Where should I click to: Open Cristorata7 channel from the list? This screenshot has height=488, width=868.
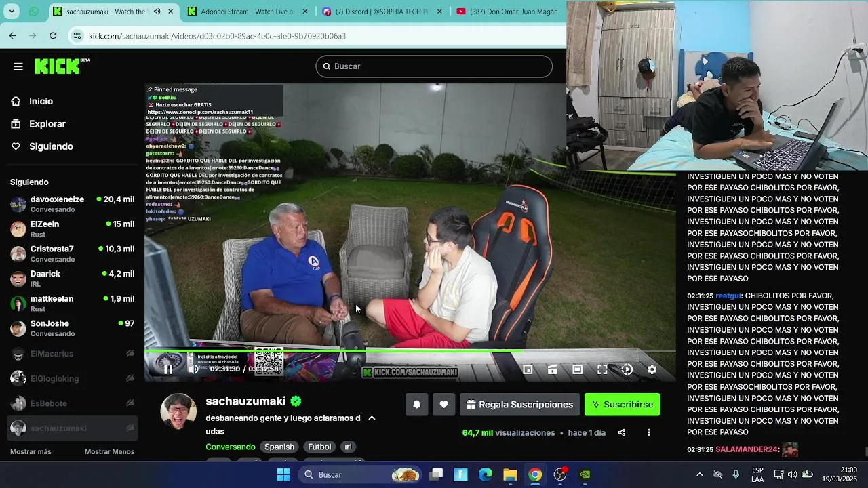click(73, 253)
